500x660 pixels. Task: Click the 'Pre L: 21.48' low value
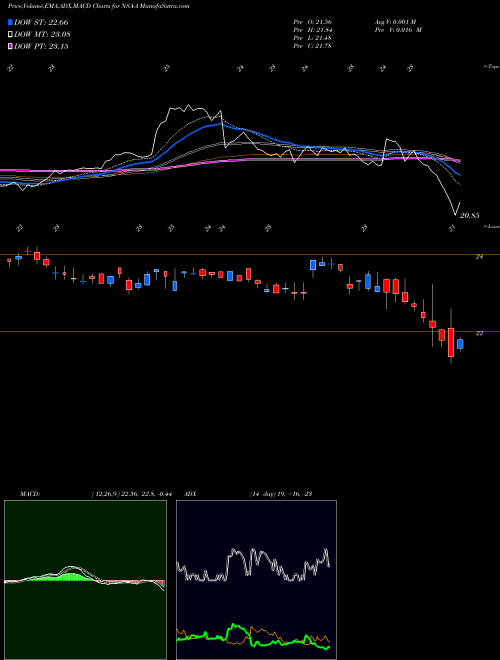pyautogui.click(x=312, y=38)
